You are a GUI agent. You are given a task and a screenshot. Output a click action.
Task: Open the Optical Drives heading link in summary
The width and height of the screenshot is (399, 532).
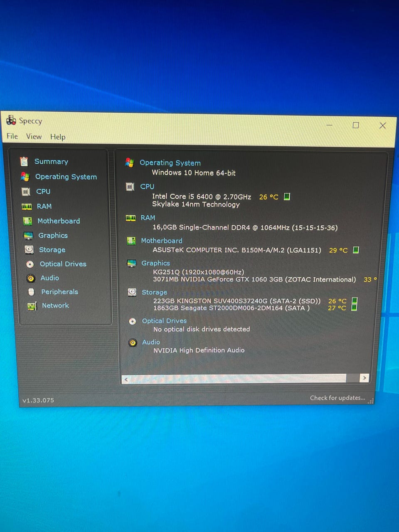pos(164,321)
